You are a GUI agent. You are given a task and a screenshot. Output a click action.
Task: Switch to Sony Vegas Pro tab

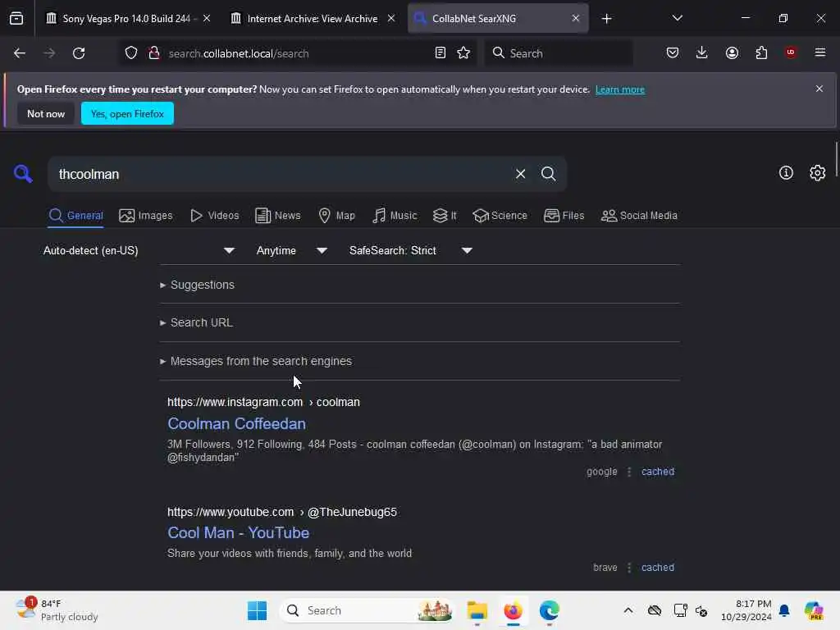click(126, 19)
